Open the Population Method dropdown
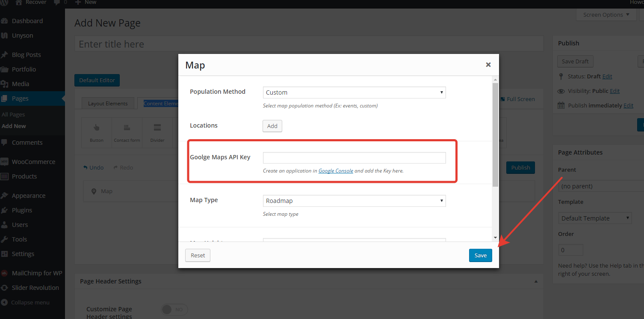This screenshot has width=644, height=319. [354, 92]
